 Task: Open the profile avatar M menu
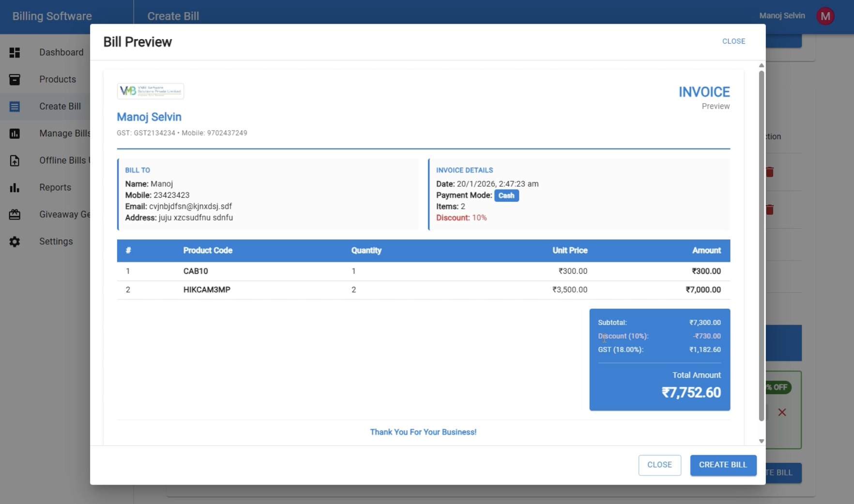click(825, 15)
